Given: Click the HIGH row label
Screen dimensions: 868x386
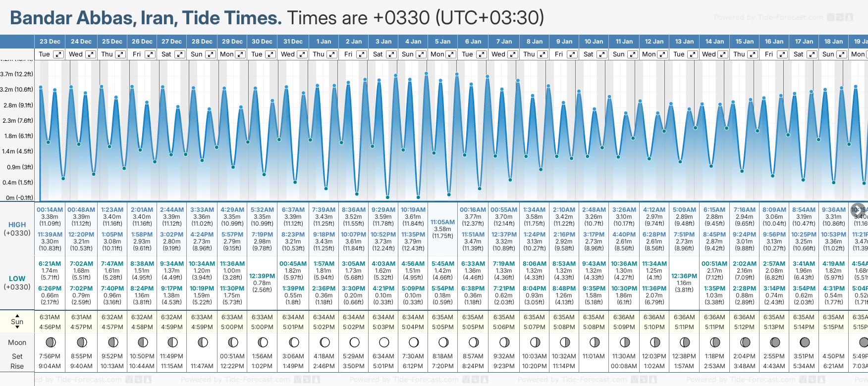Looking at the screenshot, I should (17, 225).
